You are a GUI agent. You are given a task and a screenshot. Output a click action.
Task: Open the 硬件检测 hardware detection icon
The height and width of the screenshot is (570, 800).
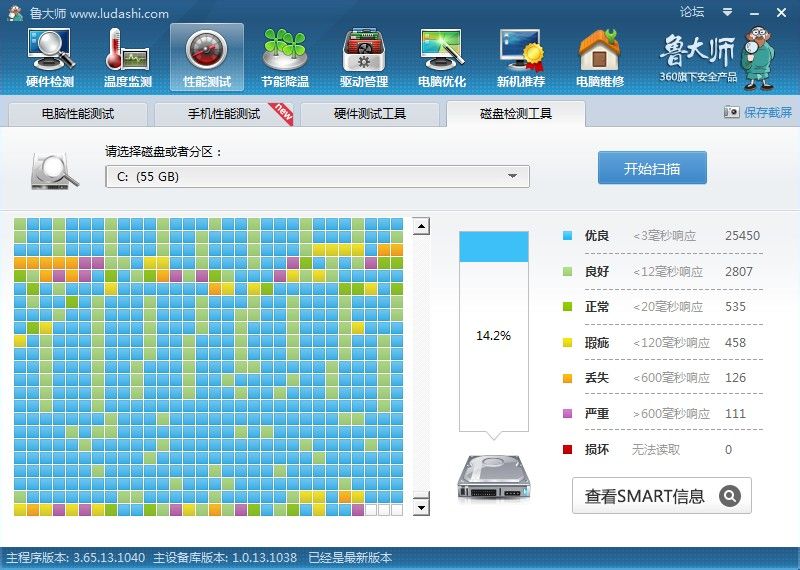pyautogui.click(x=50, y=57)
